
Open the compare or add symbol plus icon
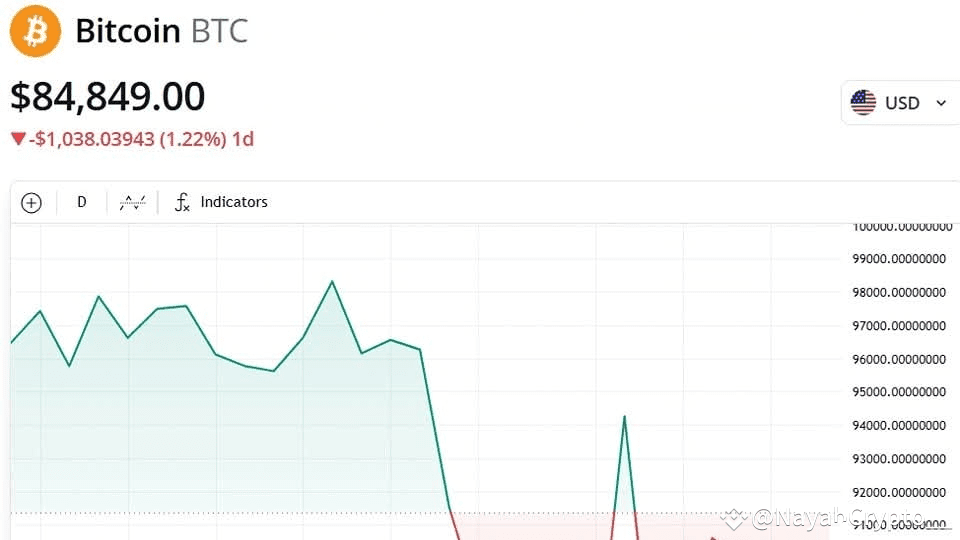tap(31, 203)
